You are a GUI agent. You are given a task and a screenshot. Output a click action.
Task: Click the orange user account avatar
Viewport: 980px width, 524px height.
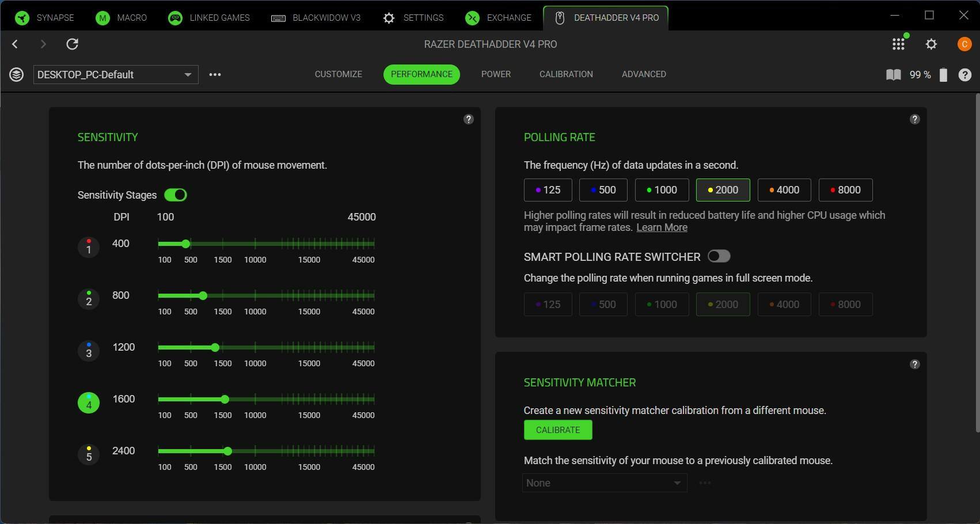pos(964,44)
